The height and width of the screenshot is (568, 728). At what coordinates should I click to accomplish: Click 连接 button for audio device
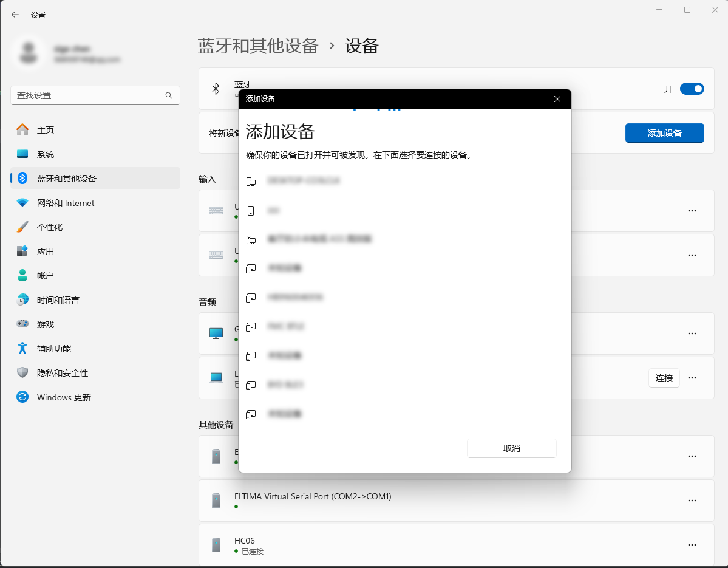664,378
